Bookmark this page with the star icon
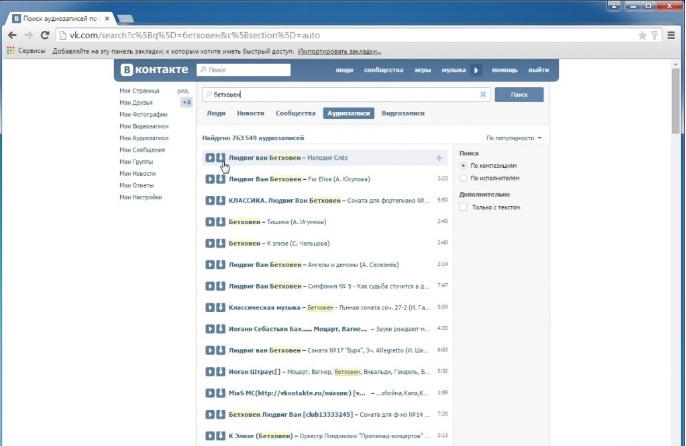The image size is (686, 446). (642, 35)
